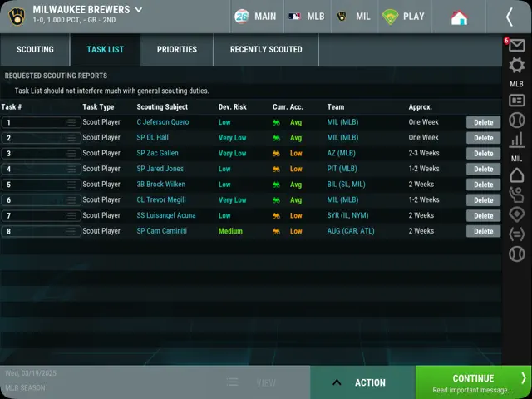Delete the Zac Gallen scouting task
The height and width of the screenshot is (399, 532).
483,154
